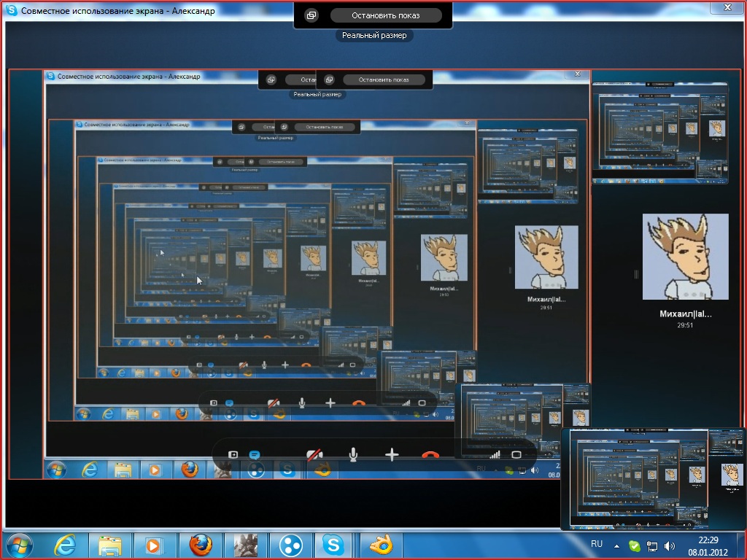Open the plus add menu in largest call toolbar

tap(392, 455)
